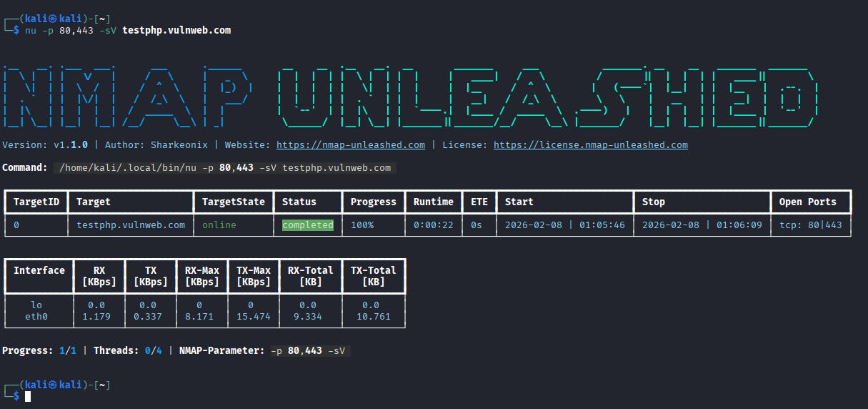Select testphp.vulnweb.com in the Target cell
The image size is (868, 409).
pyautogui.click(x=131, y=225)
